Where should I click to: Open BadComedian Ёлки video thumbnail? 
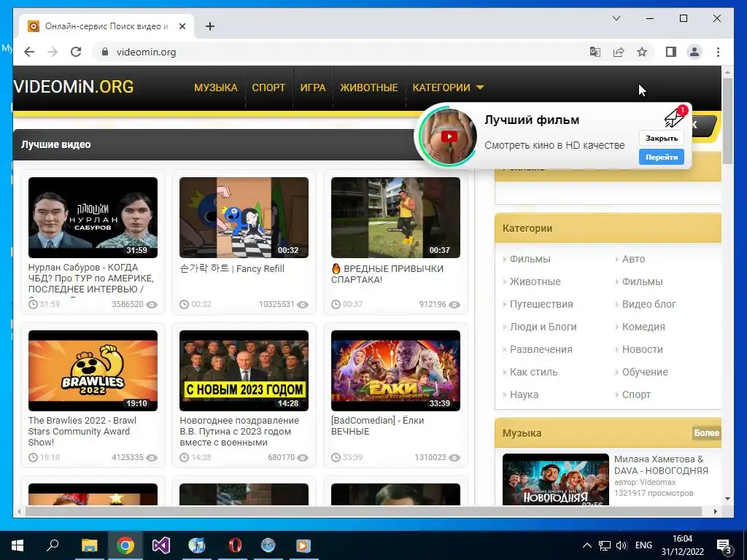395,370
